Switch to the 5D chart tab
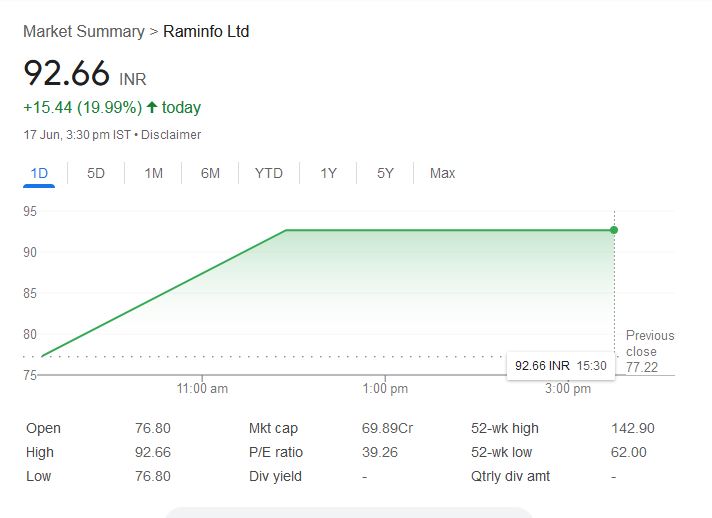 click(96, 173)
